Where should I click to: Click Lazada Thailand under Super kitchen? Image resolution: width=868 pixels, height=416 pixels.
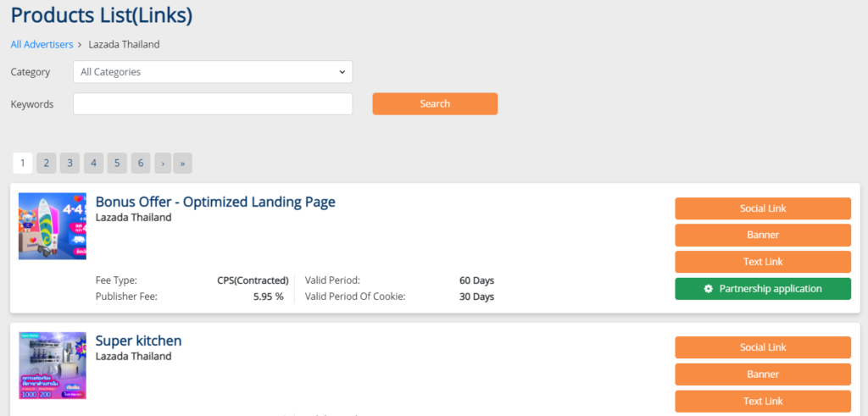point(133,356)
